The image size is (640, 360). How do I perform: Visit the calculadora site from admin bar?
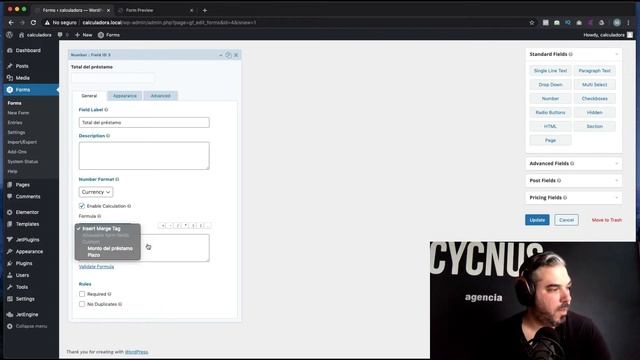(35, 35)
